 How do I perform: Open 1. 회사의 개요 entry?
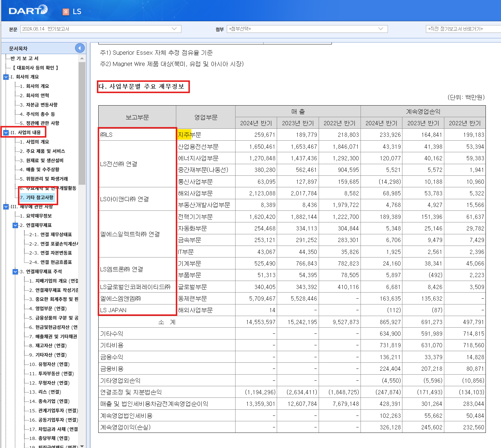34,86
